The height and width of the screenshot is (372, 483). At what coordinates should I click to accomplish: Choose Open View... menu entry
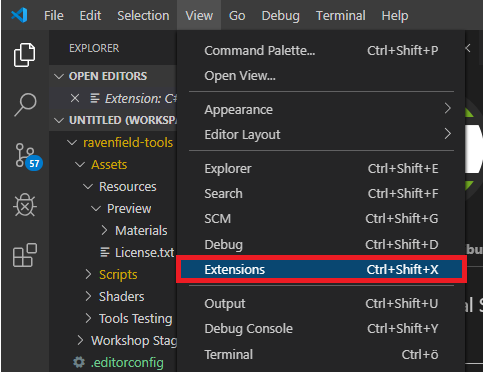(x=321, y=76)
